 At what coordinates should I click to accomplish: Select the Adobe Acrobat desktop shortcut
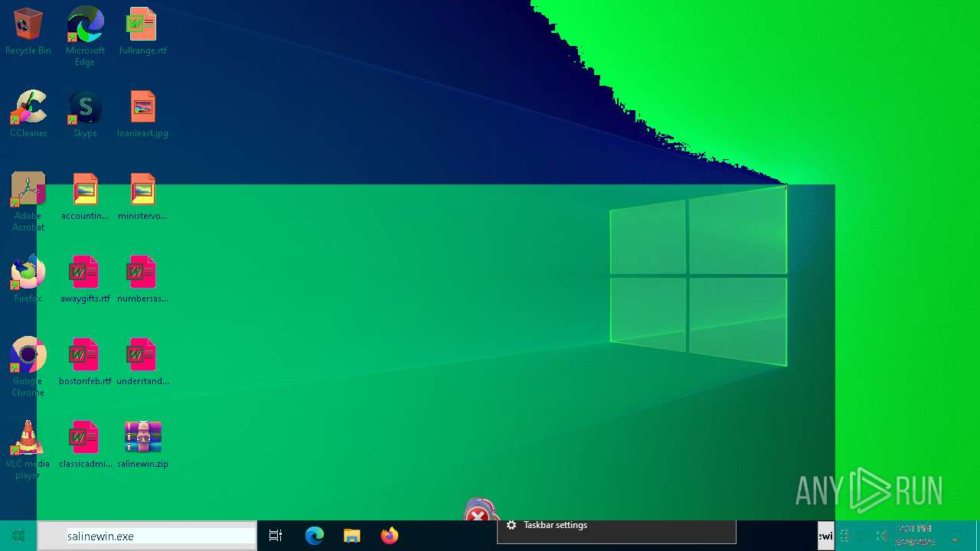click(x=28, y=202)
